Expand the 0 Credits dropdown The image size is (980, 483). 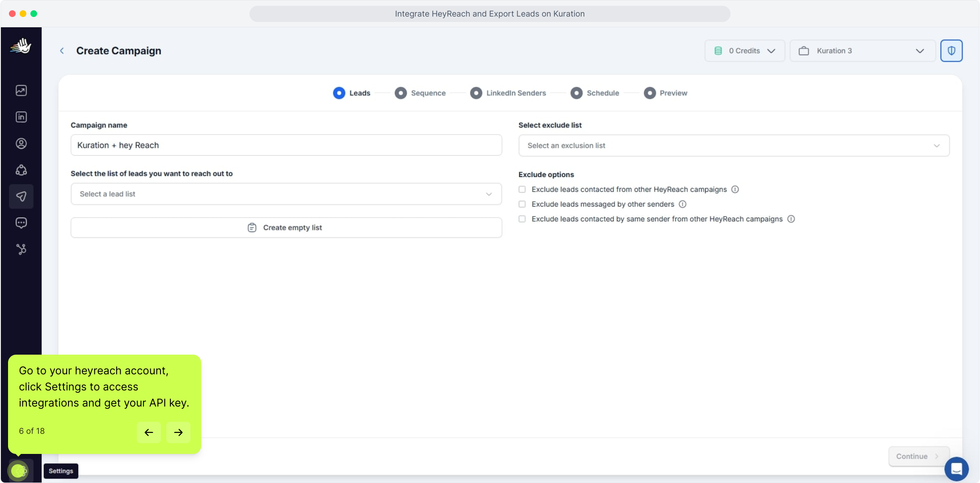[x=745, y=51]
